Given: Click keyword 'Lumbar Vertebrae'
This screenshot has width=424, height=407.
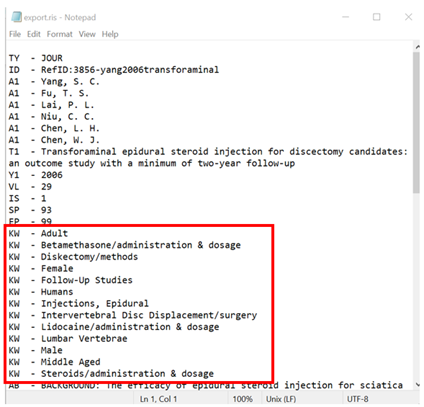Looking at the screenshot, I should pyautogui.click(x=68, y=338).
